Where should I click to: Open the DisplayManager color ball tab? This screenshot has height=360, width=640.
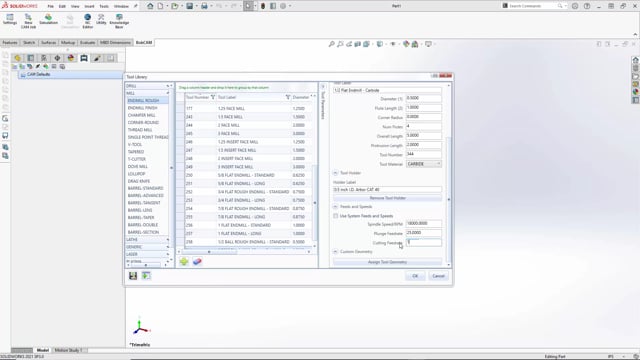click(71, 58)
